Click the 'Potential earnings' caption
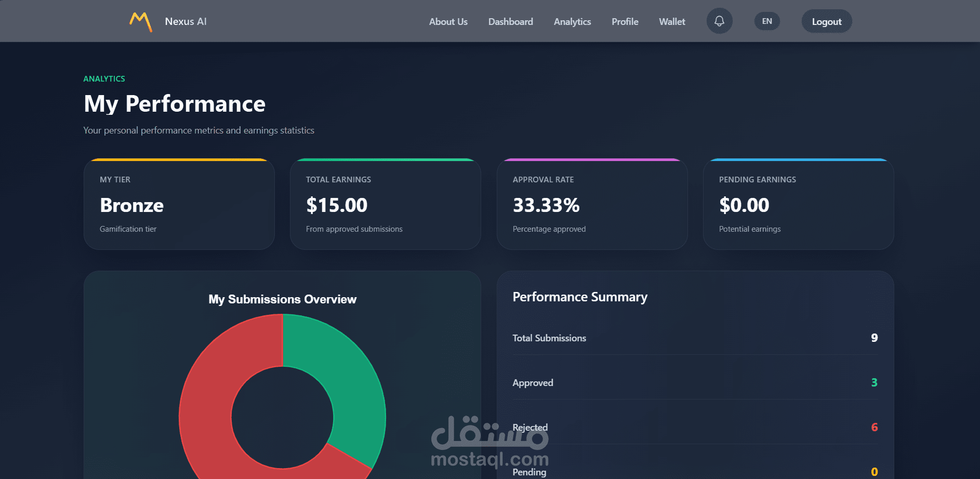Image resolution: width=980 pixels, height=479 pixels. click(x=750, y=229)
